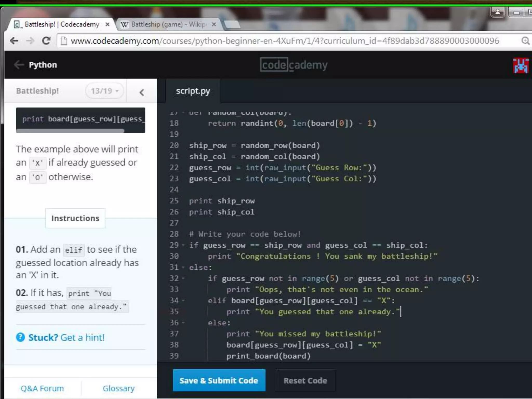Fold the elif block at line 34

point(183,301)
